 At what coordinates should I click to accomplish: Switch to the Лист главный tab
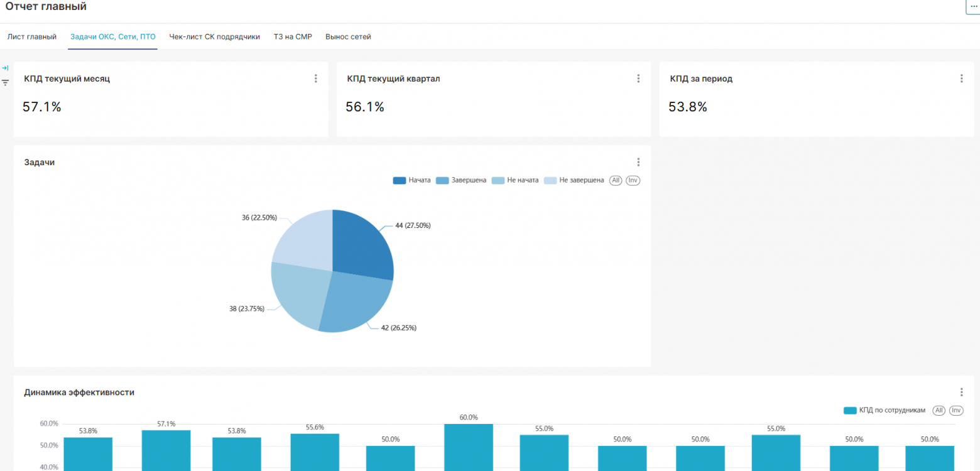point(32,36)
